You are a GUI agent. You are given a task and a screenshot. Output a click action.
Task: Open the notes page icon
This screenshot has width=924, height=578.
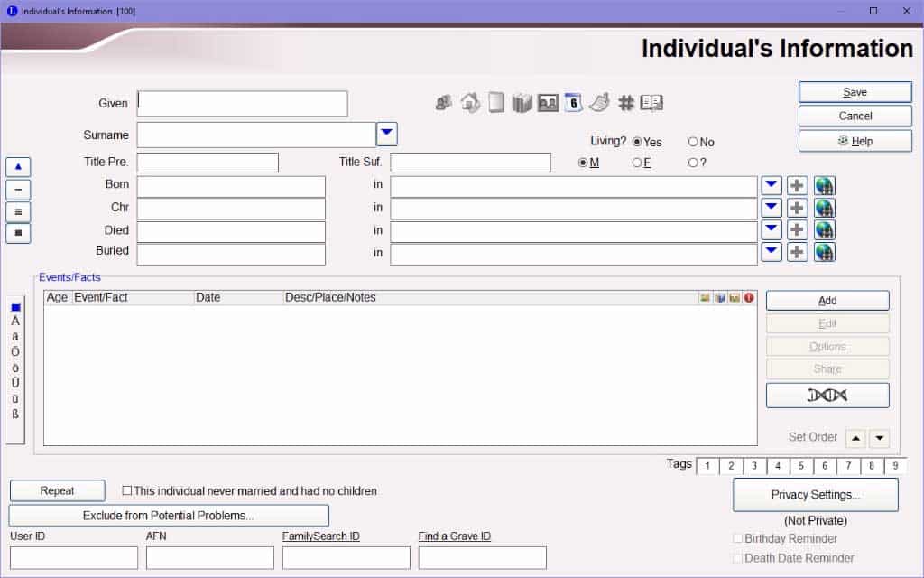click(x=495, y=103)
